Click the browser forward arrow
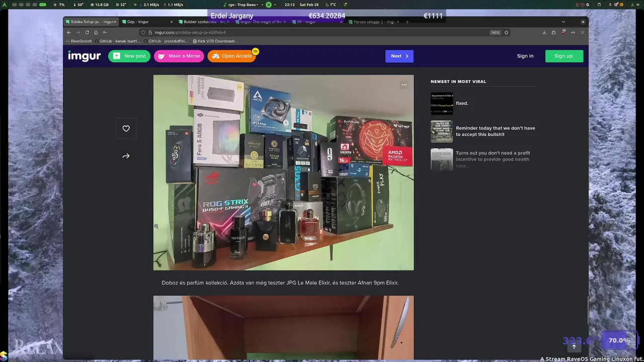The width and height of the screenshot is (644, 362). [77, 32]
